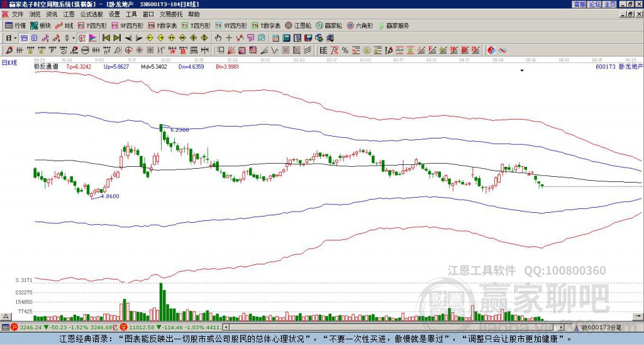Open the 设置 menu

[114, 14]
